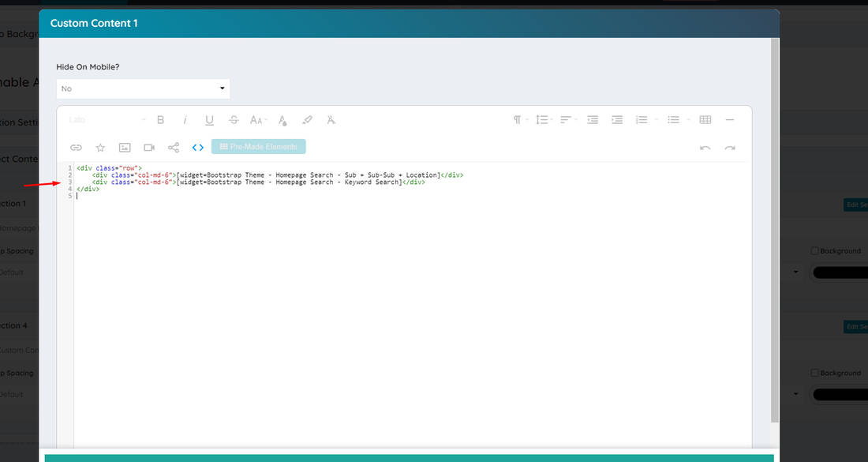Pick a text color with the color tool

[x=282, y=119]
